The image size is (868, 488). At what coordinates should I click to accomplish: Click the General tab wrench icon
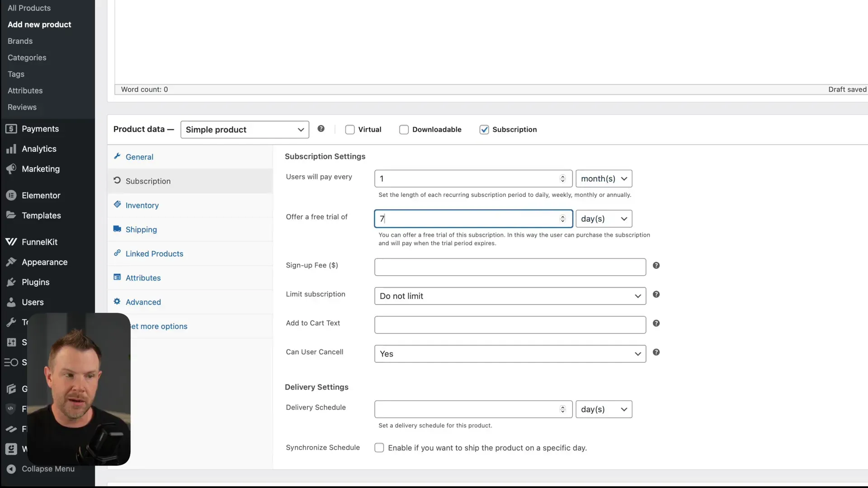(x=117, y=156)
